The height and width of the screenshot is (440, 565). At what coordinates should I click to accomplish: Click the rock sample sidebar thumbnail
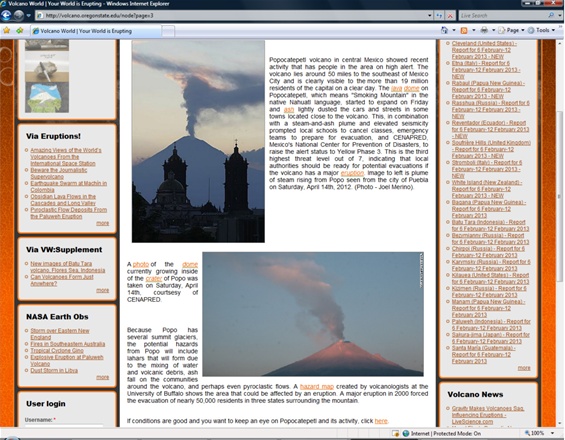[x=46, y=68]
